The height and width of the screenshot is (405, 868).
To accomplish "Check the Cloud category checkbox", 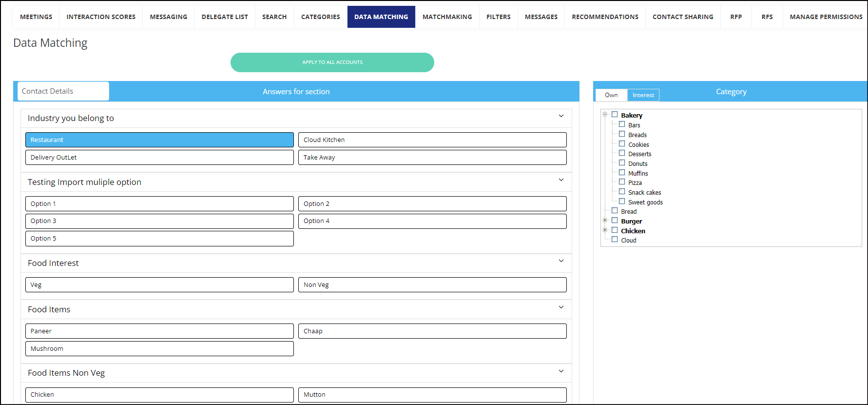I will [x=615, y=240].
